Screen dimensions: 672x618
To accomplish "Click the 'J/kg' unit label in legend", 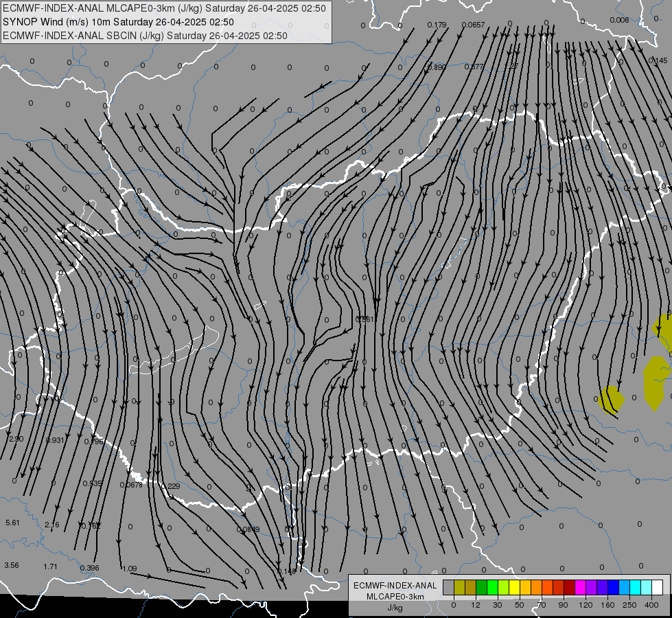I will click(395, 608).
